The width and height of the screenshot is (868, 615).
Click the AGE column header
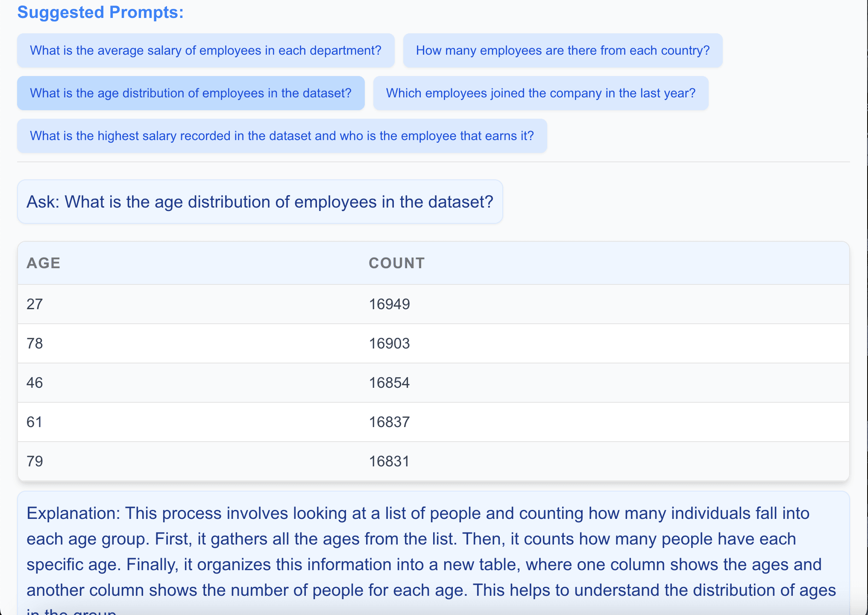pyautogui.click(x=44, y=263)
